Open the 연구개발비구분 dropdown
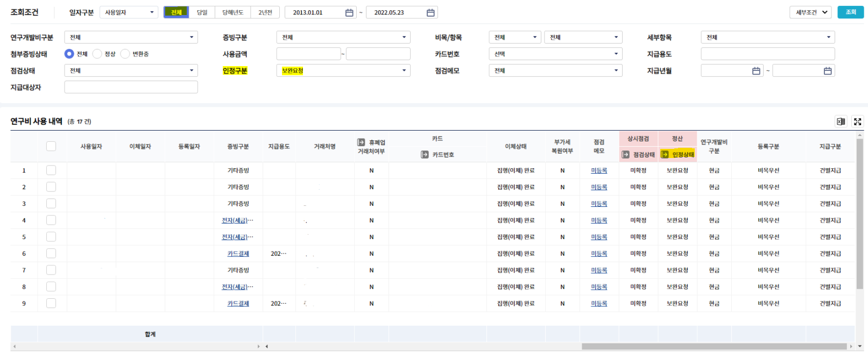The width and height of the screenshot is (868, 352). (x=131, y=37)
